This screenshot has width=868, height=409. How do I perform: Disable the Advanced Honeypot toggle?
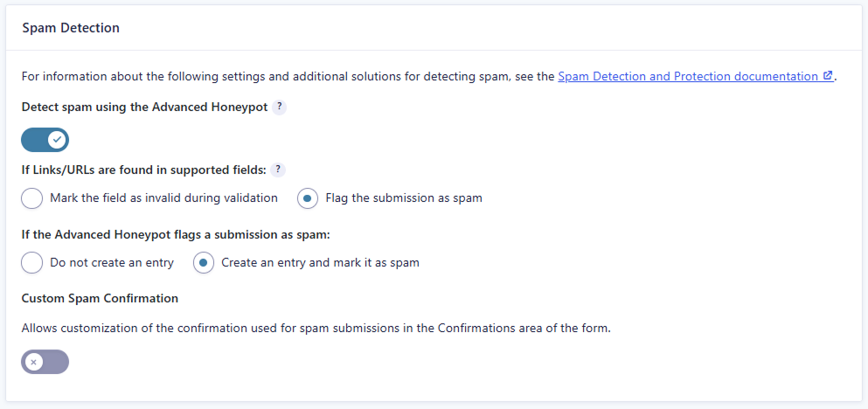(x=45, y=140)
